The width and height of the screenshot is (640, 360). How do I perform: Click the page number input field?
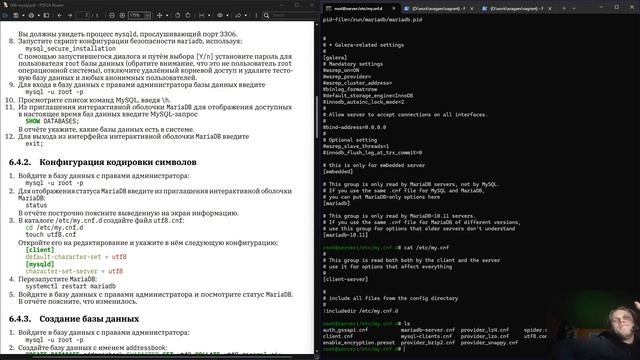(x=83, y=15)
